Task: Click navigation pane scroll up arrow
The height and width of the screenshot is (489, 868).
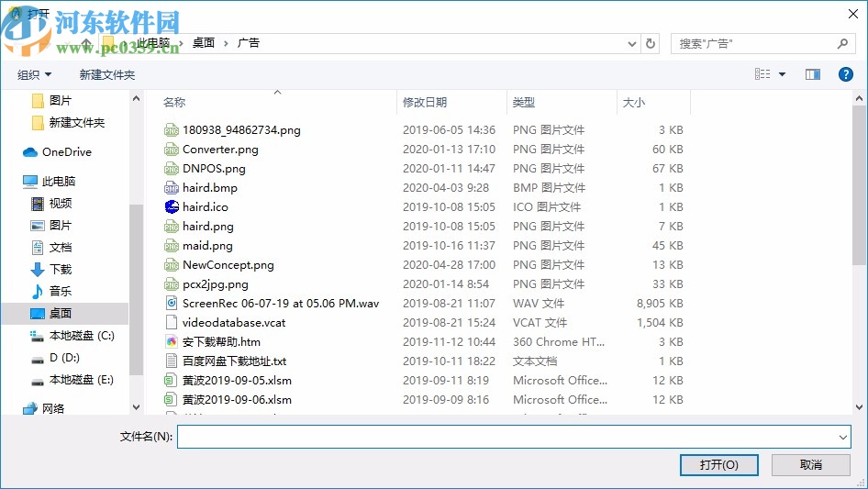Action: click(136, 98)
